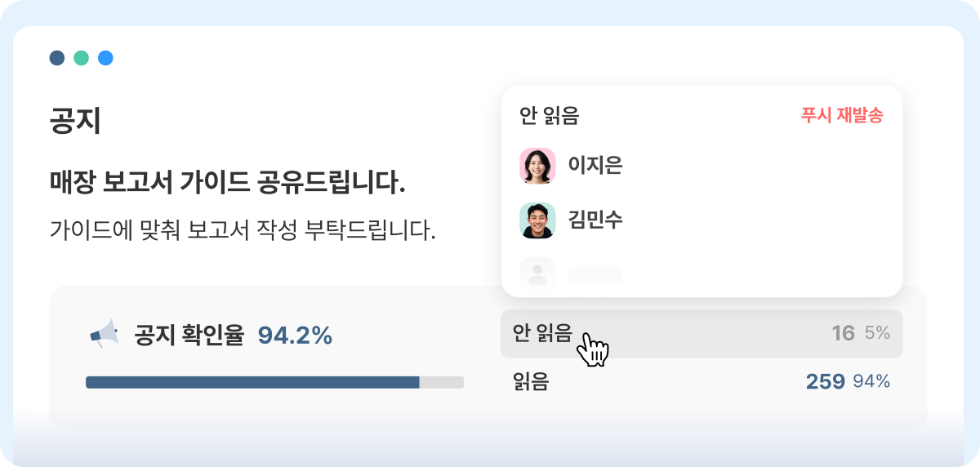This screenshot has height=467, width=980.
Task: Open 이지은 in the unread list
Action: [x=595, y=166]
